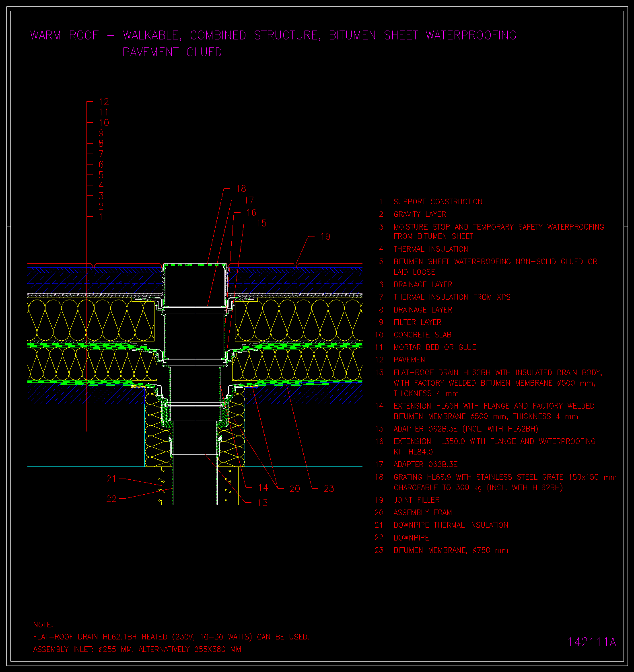Click callout number 18 above the drain

[241, 188]
